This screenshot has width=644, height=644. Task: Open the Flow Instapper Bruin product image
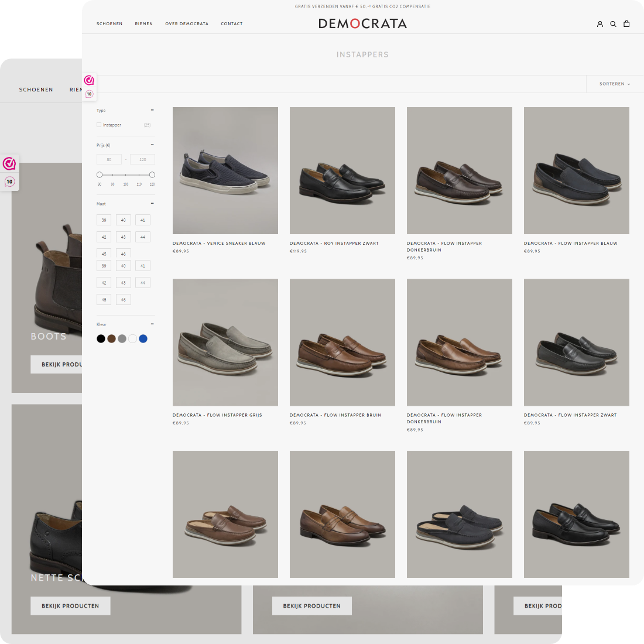pos(342,342)
